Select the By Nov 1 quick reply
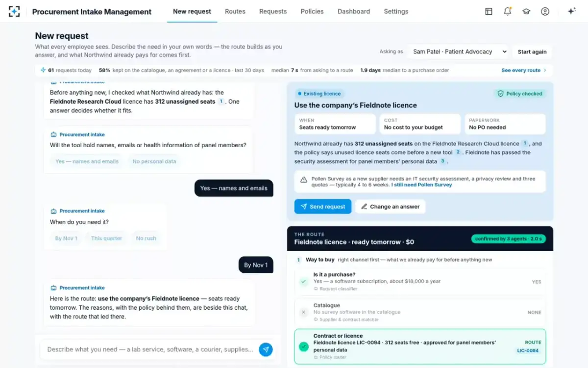Viewport: 588px width, 368px height. 66,238
